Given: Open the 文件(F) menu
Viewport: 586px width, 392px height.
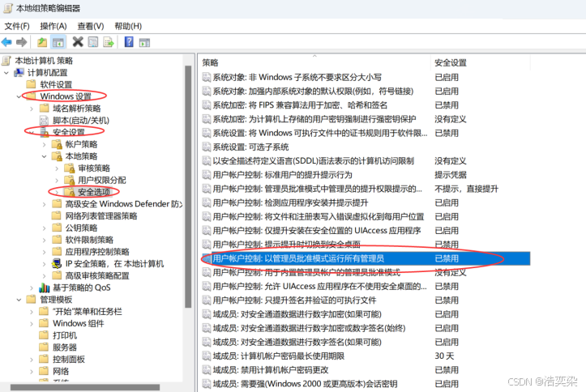Looking at the screenshot, I should (17, 26).
